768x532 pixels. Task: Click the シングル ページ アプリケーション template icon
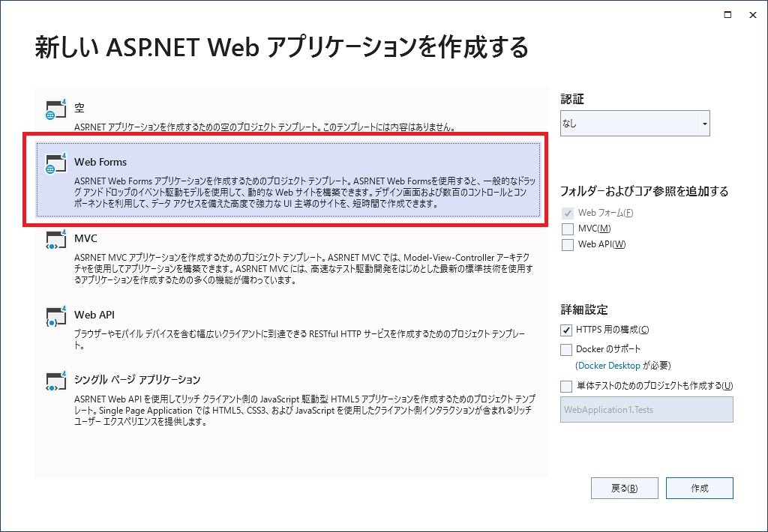tap(55, 381)
